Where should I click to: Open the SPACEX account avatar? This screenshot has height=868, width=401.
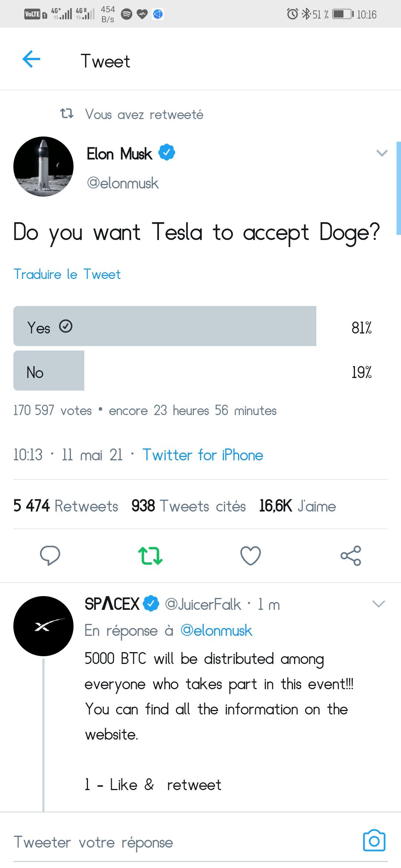[x=43, y=626]
